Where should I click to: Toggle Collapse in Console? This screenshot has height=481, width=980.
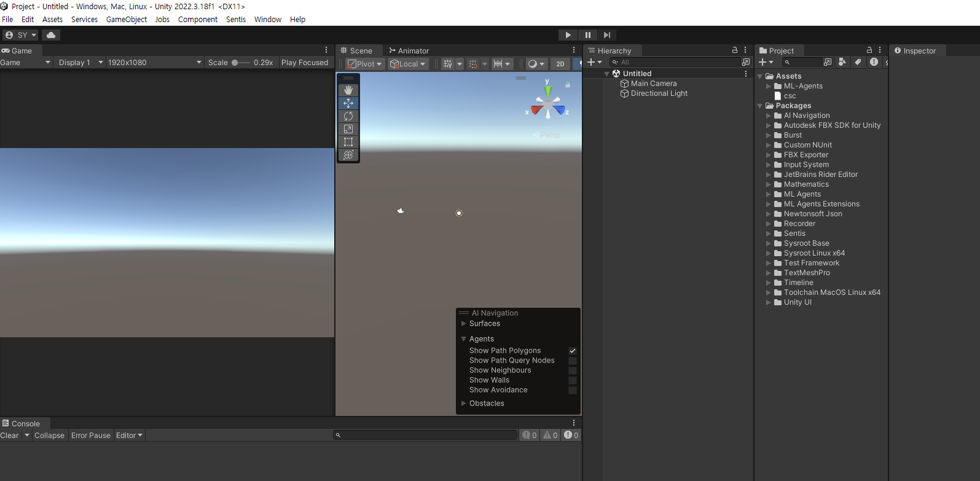pyautogui.click(x=49, y=436)
